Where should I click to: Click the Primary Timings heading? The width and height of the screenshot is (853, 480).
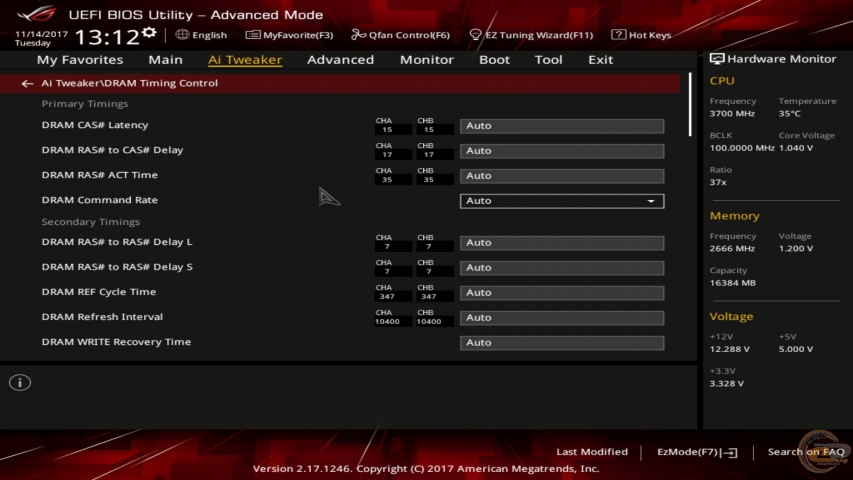[85, 103]
